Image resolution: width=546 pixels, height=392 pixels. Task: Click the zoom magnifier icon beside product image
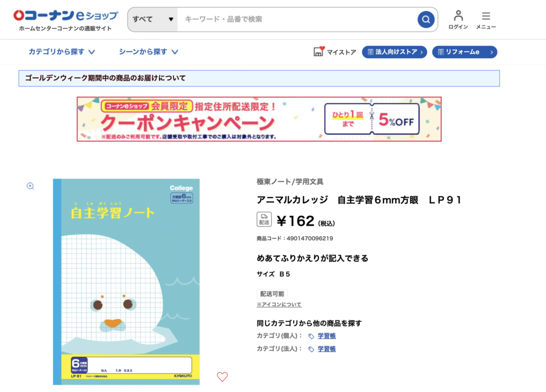(30, 186)
